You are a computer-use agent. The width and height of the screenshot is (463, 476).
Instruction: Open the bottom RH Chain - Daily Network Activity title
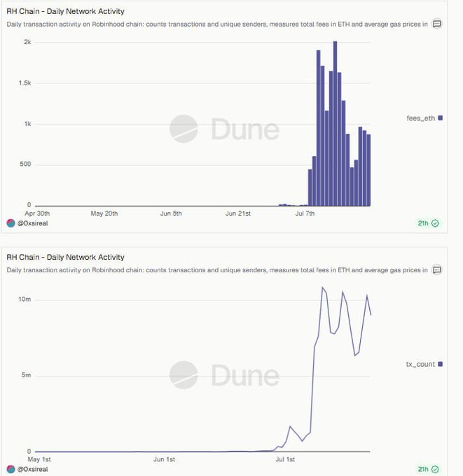(65, 257)
